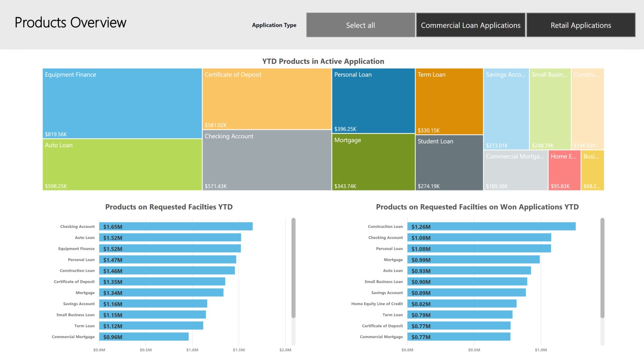Click the Won Applications chart scrollbar
This screenshot has height=360, width=644.
coord(602,268)
